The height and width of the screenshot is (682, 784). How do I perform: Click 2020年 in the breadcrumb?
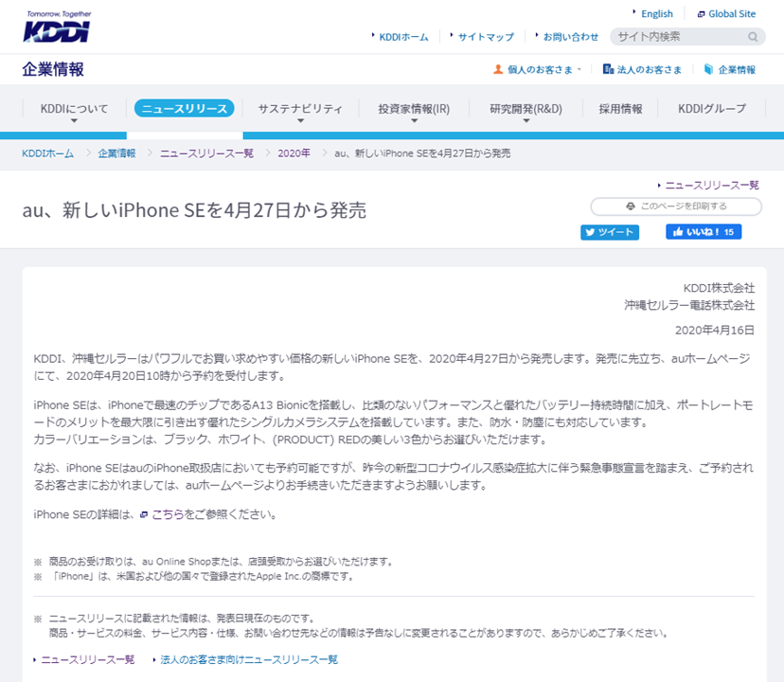(294, 153)
